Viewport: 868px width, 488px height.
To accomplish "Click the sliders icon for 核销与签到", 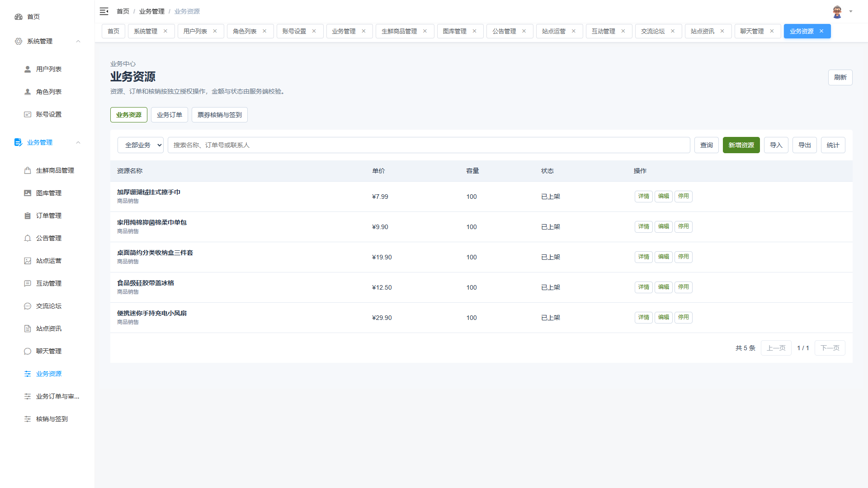I will pos(28,419).
